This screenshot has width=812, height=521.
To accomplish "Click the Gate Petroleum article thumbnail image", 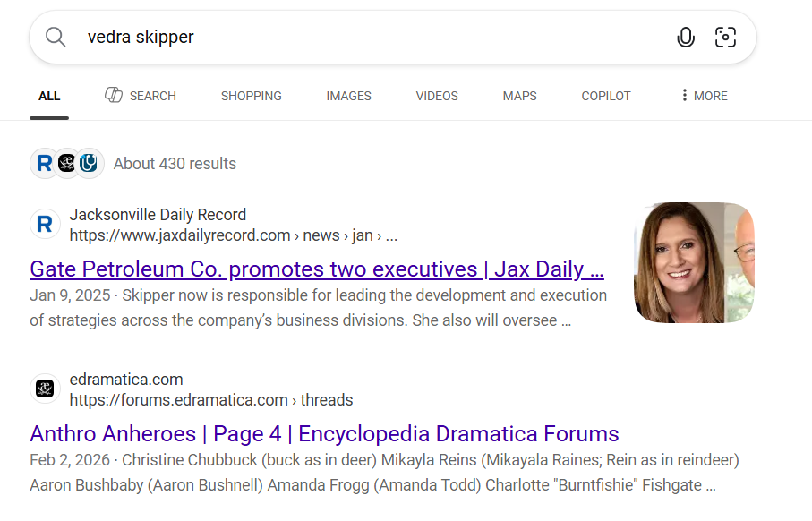I will pos(694,262).
